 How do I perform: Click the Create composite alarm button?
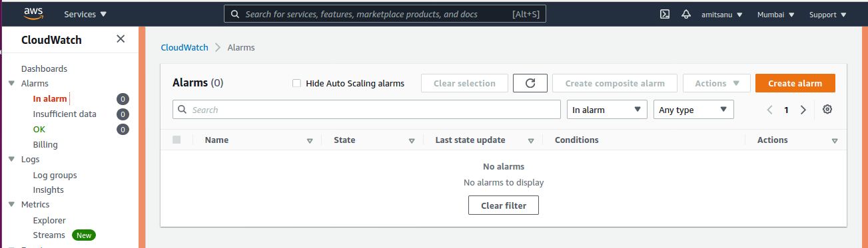pos(615,83)
